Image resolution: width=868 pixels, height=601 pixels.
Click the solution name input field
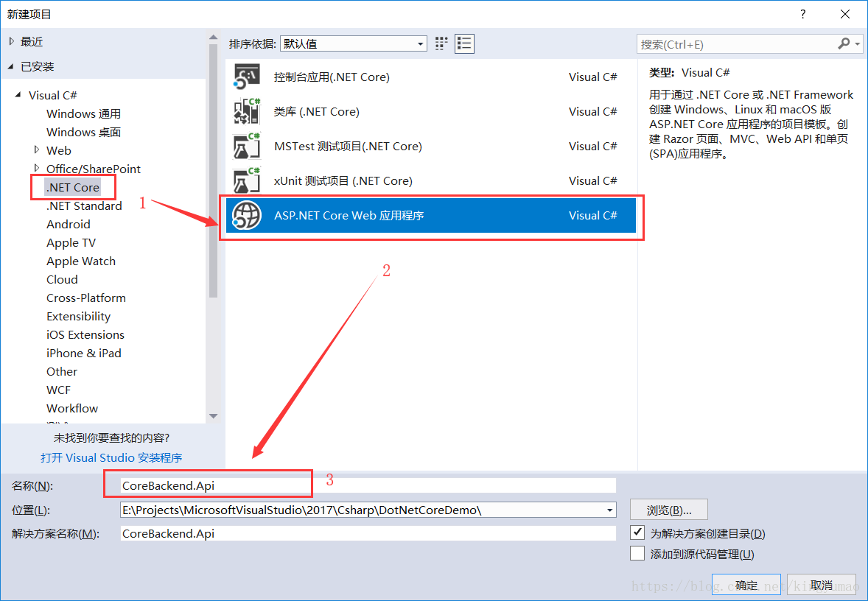coord(368,533)
